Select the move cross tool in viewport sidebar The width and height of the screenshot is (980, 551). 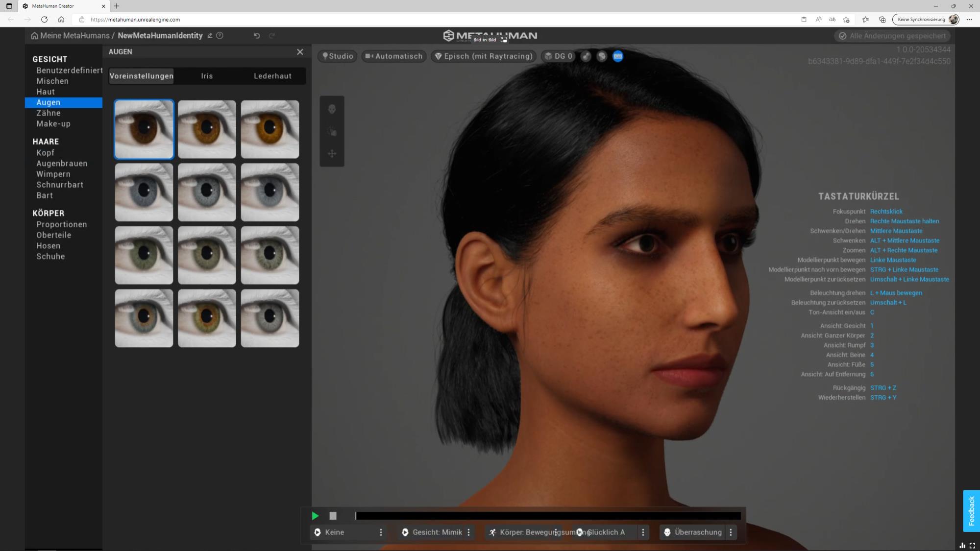[x=332, y=154]
